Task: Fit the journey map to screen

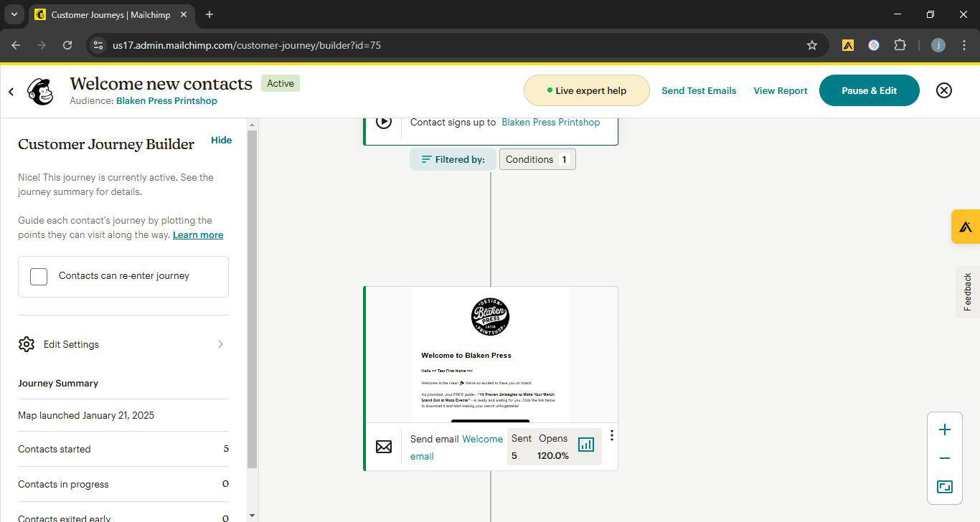Action: tap(945, 488)
